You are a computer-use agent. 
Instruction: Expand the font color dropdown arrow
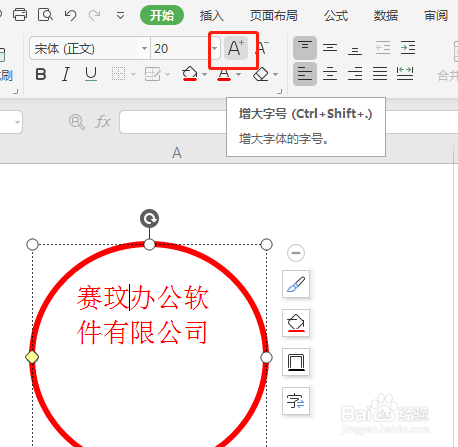(239, 74)
